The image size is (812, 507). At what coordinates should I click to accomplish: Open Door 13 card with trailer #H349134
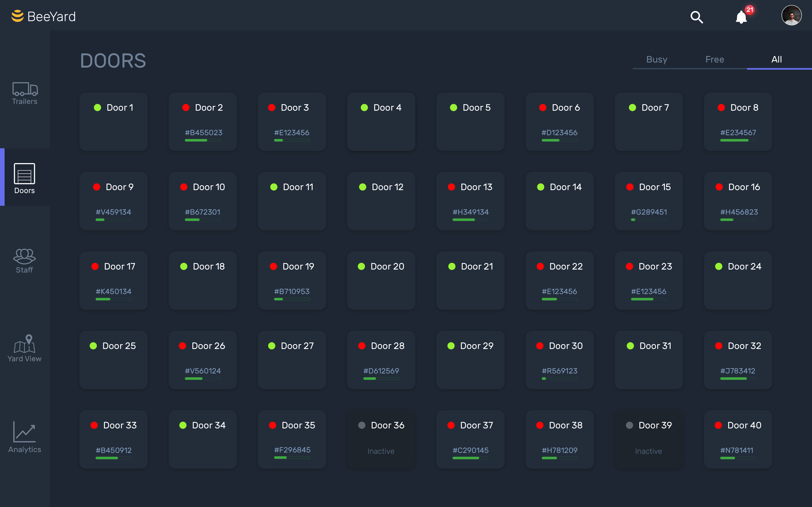[x=470, y=201]
